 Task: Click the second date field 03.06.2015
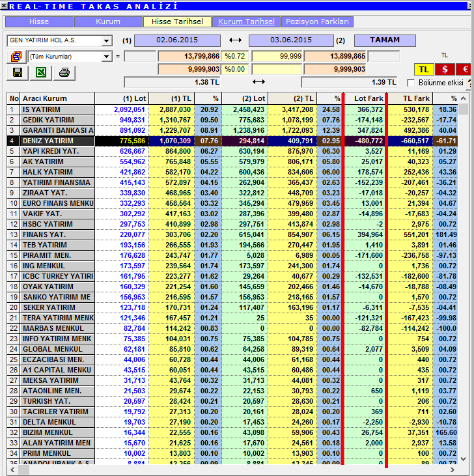click(290, 40)
